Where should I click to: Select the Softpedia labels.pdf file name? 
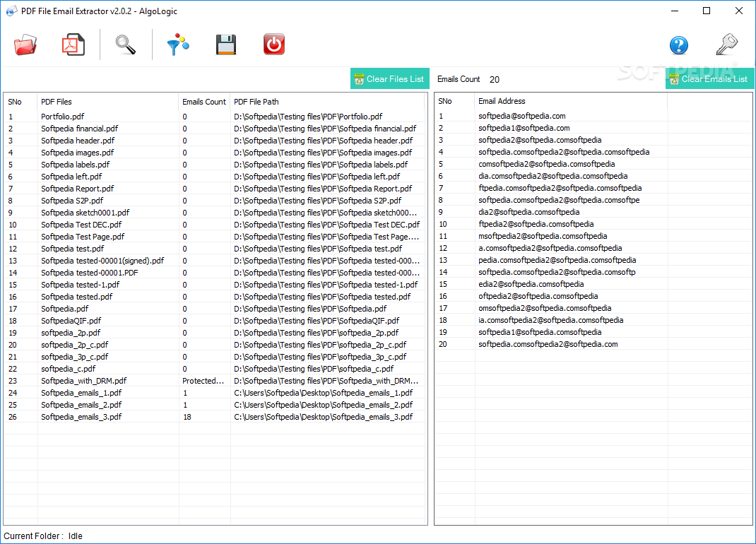pos(75,165)
